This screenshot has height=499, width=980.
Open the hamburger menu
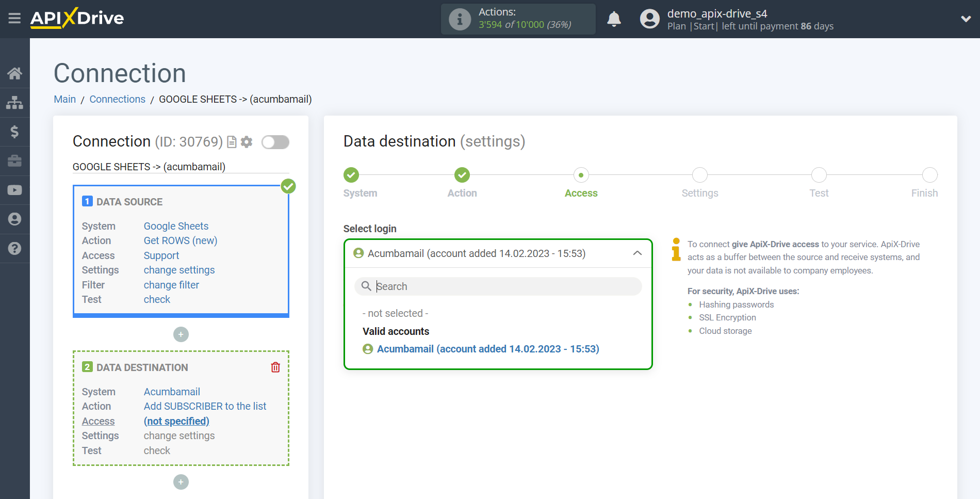(14, 19)
